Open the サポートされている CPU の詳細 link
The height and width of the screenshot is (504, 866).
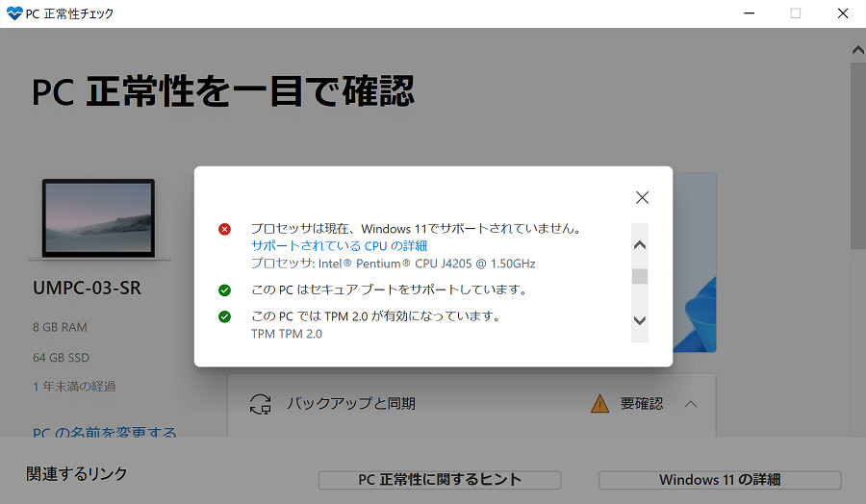339,245
